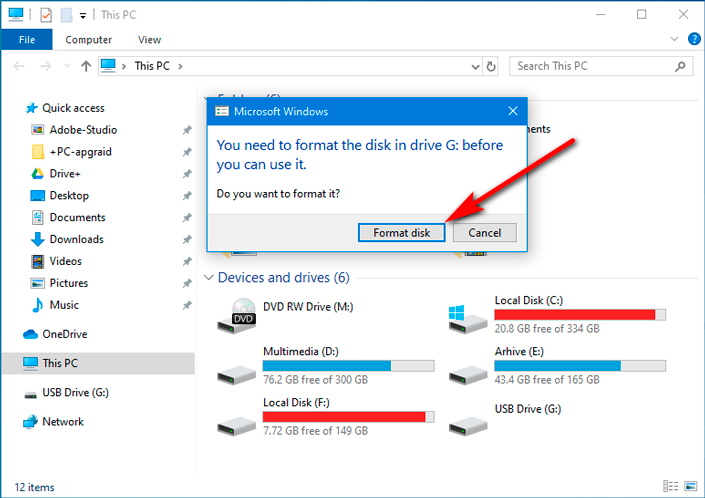The width and height of the screenshot is (705, 498).
Task: Select the Local Disk (F:) drive icon
Action: 237,426
